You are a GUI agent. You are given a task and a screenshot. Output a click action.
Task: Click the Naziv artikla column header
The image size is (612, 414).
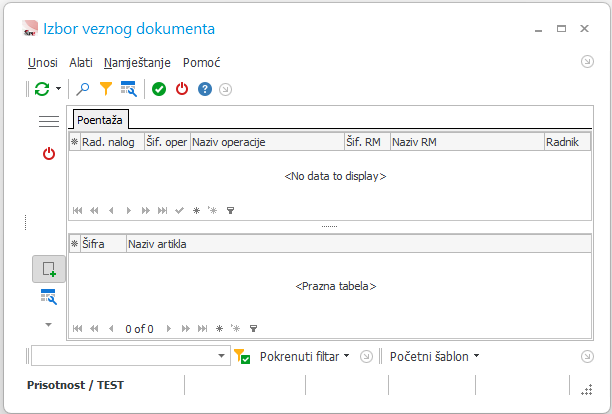click(359, 244)
